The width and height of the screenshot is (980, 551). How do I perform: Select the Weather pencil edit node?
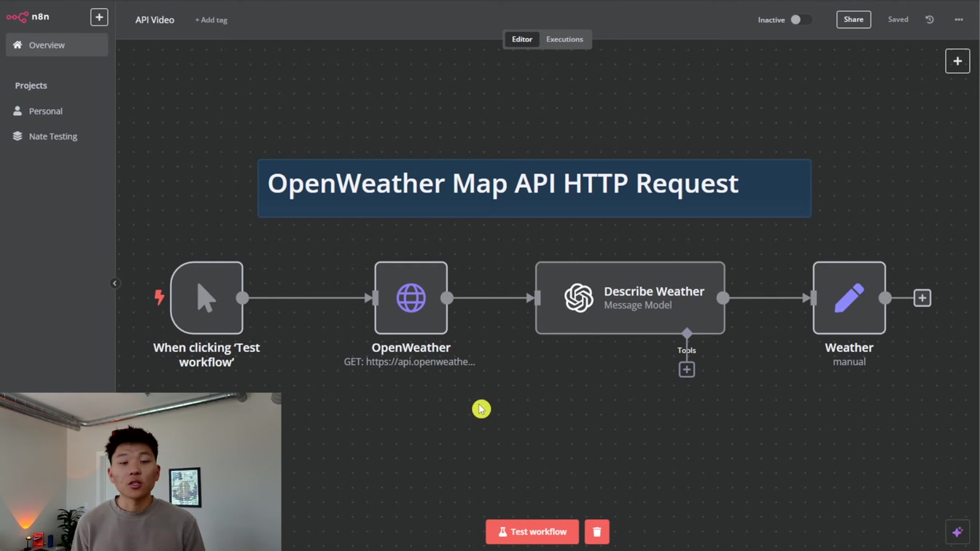click(849, 297)
